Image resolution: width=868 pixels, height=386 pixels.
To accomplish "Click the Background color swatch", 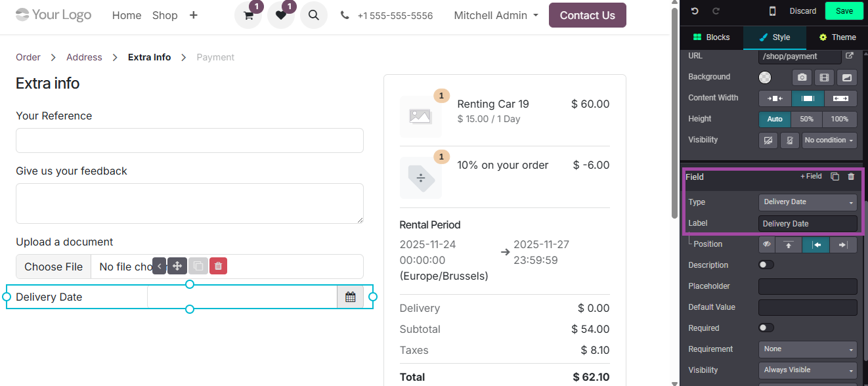I will [765, 77].
